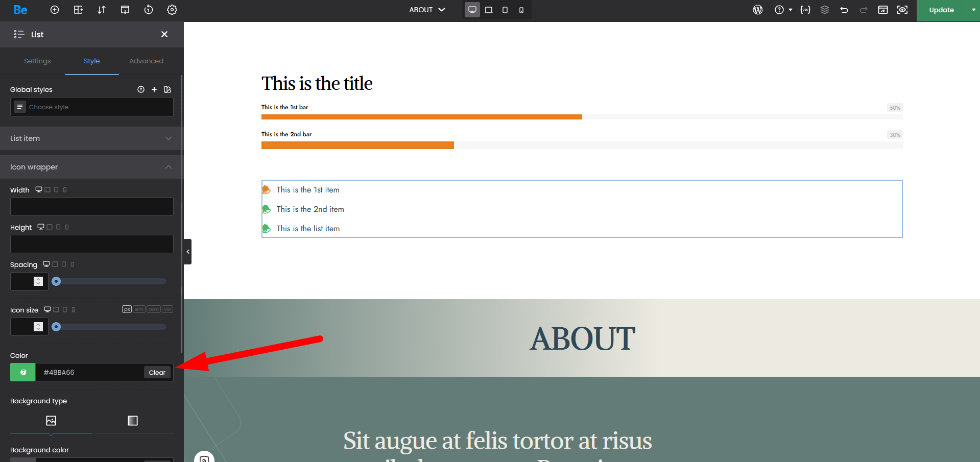Switch to the Advanced tab

click(x=146, y=61)
